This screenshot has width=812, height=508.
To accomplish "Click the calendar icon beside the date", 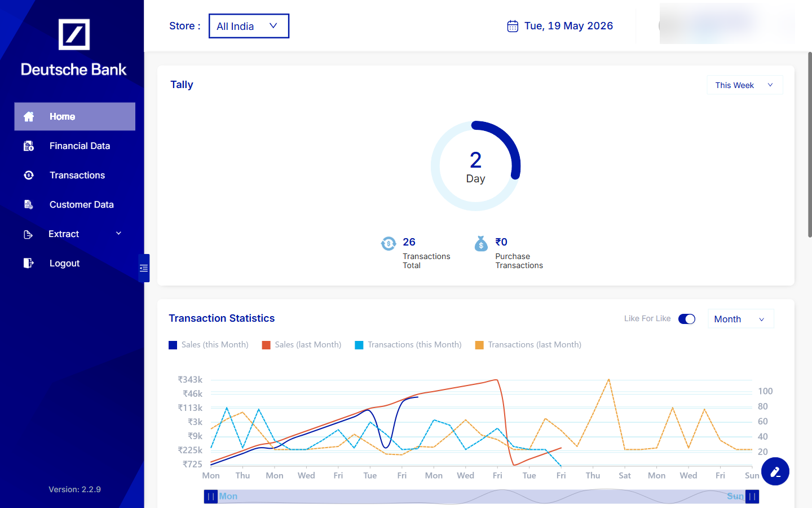I will (513, 26).
